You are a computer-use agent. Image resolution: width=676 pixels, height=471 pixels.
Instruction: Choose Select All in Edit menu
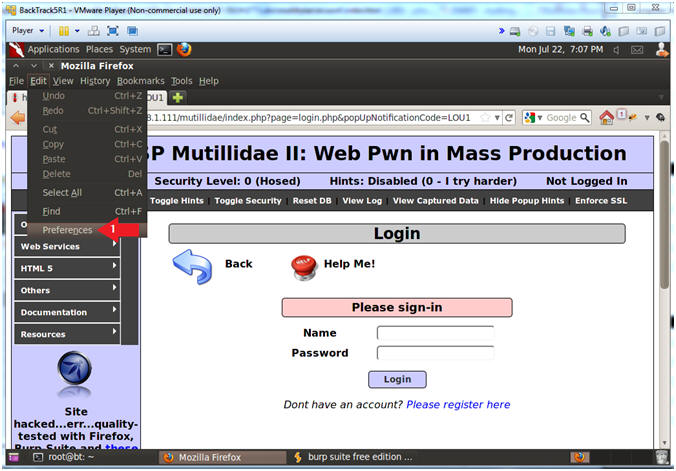(x=87, y=192)
